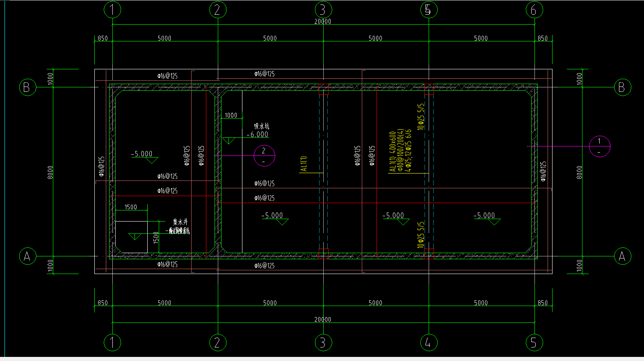Click the 8000 dimension on the right side

pyautogui.click(x=579, y=172)
